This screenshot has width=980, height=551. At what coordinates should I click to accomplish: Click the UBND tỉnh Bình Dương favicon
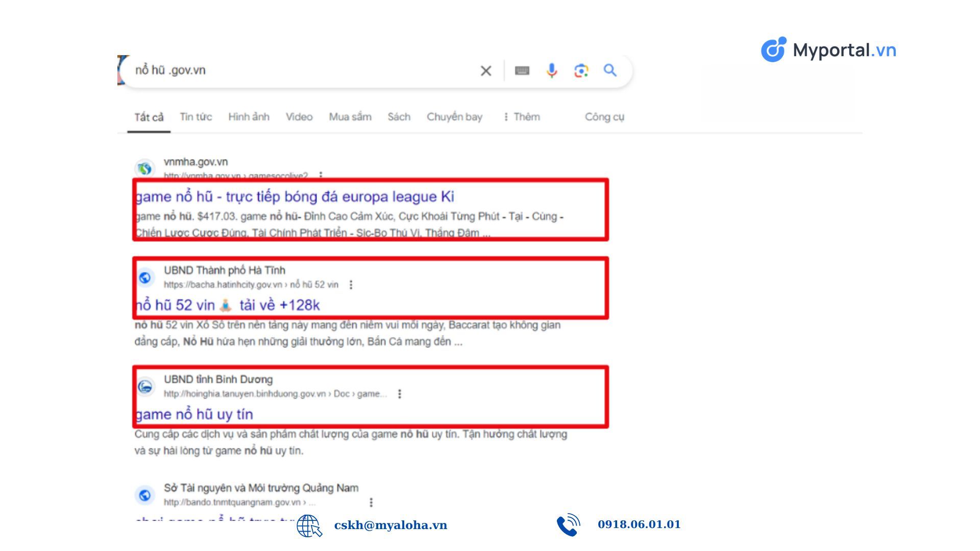tap(145, 387)
